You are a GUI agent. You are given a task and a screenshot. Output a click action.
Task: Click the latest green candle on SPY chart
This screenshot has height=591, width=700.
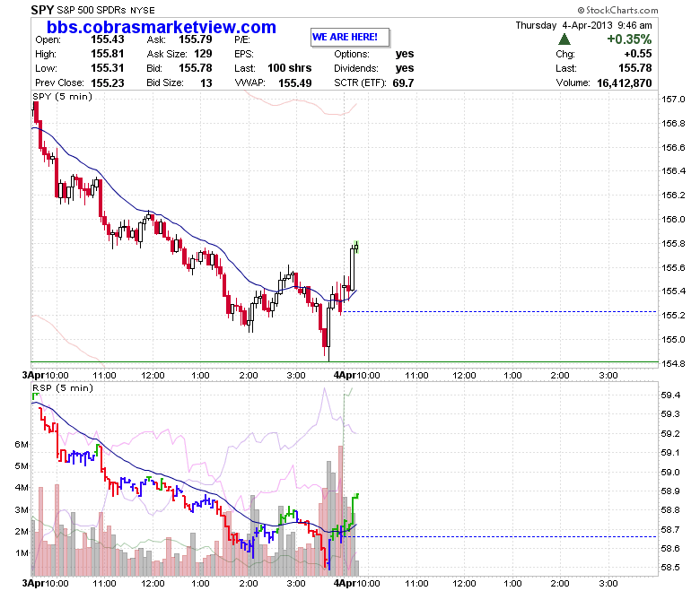click(355, 247)
